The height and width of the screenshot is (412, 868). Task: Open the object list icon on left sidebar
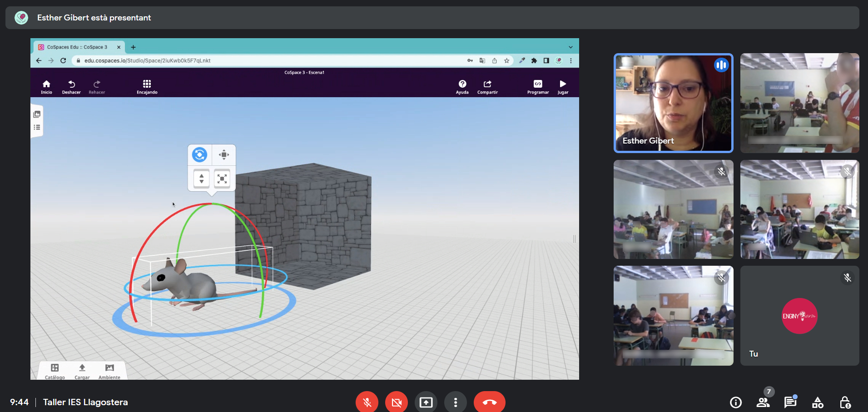[x=37, y=128]
